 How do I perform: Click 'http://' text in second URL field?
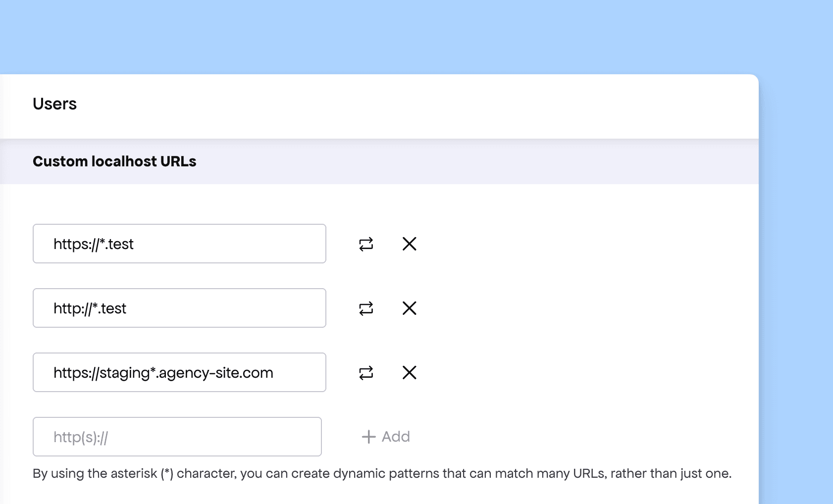pyautogui.click(x=73, y=308)
